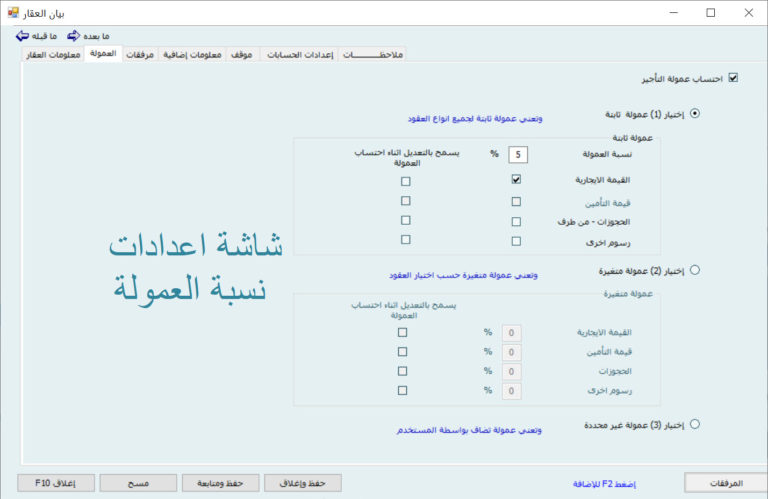Image resolution: width=768 pixels, height=499 pixels.
Task: Click the حفظ ومتابعة button
Action: 220,483
